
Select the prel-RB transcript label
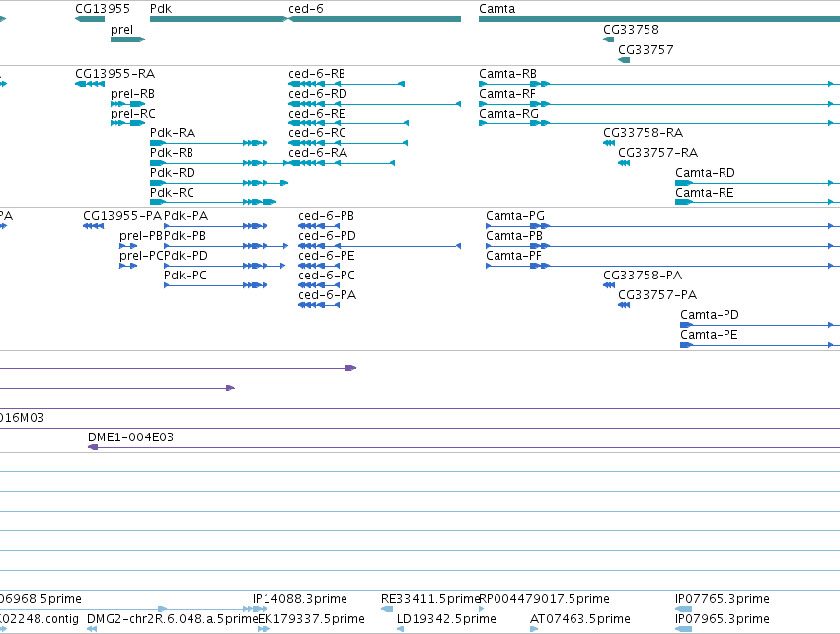pos(132,93)
